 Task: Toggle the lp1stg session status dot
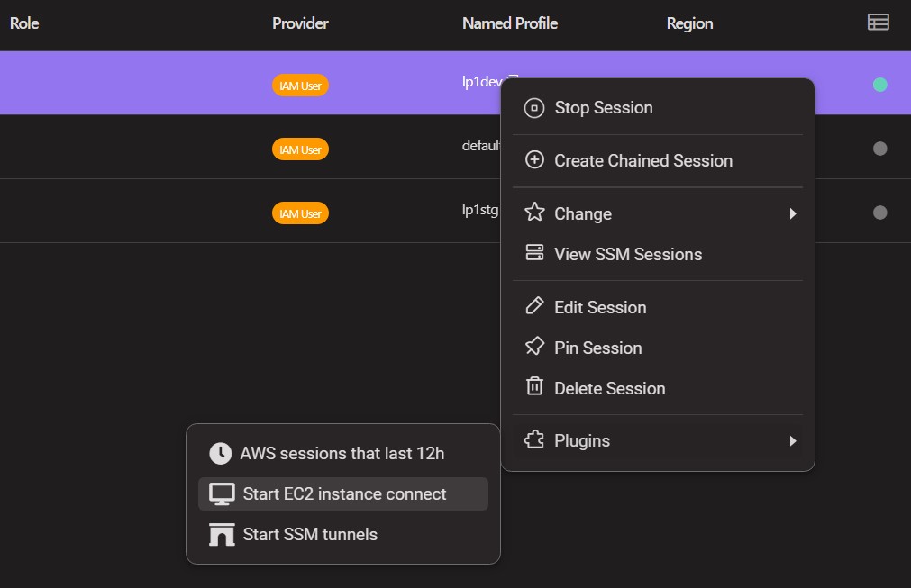879,213
